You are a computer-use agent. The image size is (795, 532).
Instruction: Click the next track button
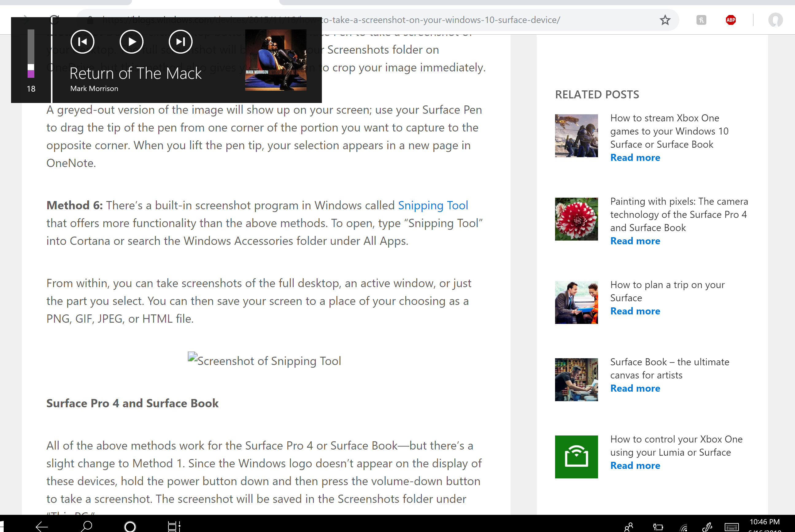(x=181, y=41)
